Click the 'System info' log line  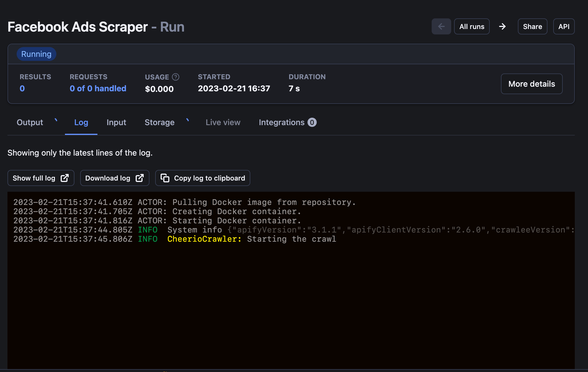[294, 230]
